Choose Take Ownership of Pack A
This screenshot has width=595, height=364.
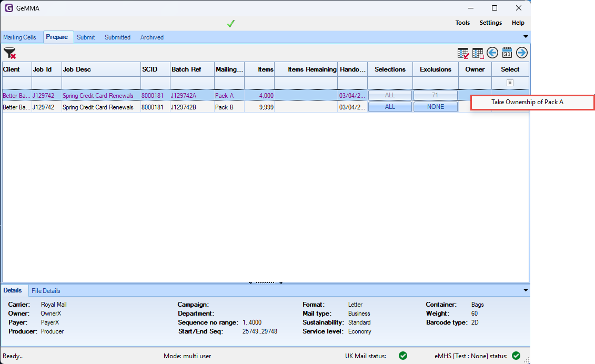point(532,102)
